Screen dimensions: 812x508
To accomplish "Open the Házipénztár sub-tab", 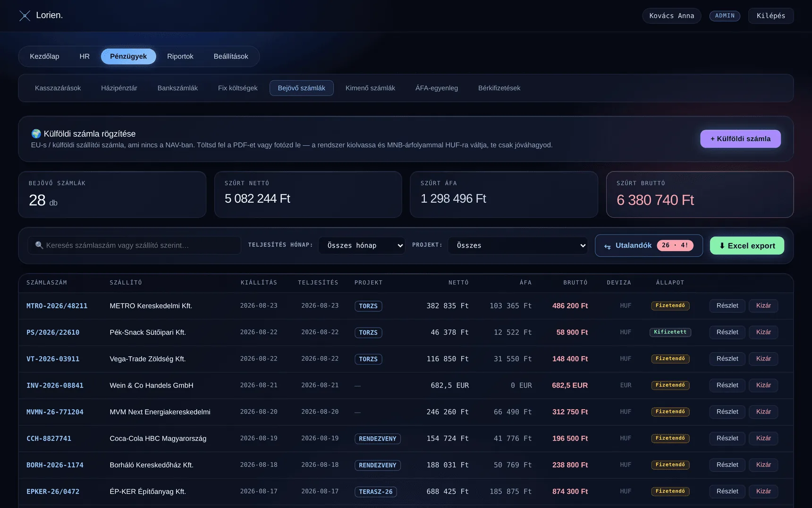I will tap(119, 88).
